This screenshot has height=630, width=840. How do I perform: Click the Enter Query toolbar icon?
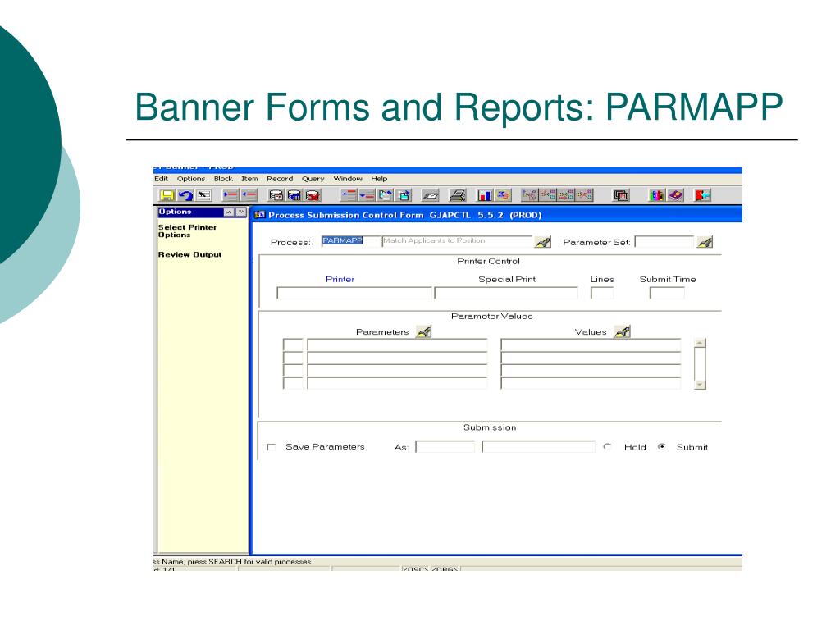[276, 195]
